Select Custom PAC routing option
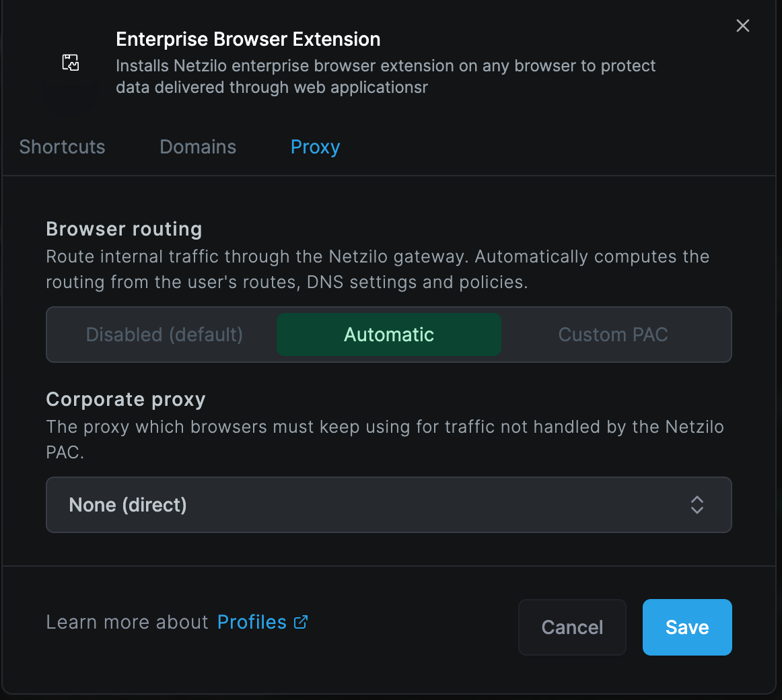This screenshot has width=782, height=700. (x=613, y=335)
